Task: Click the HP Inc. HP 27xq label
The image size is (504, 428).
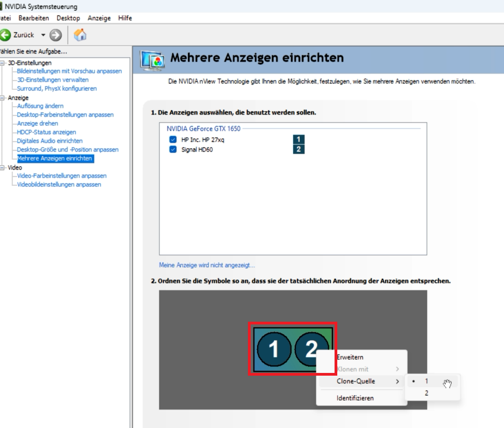Action: [203, 140]
